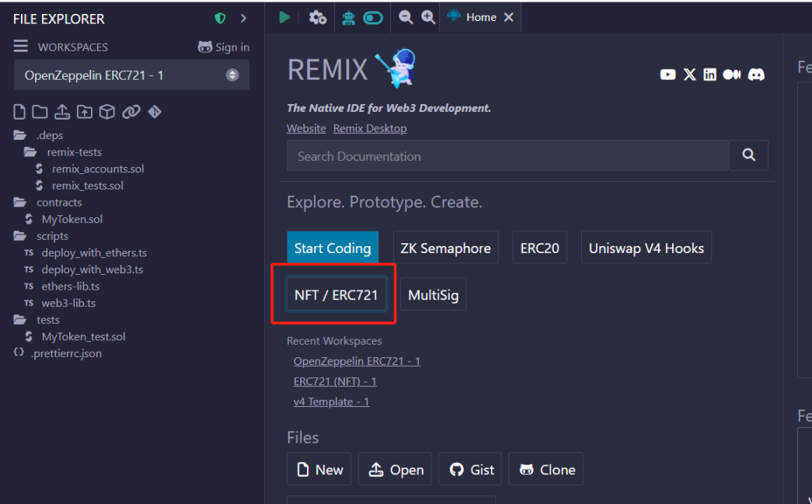The height and width of the screenshot is (504, 812).
Task: Click the green Run script play icon
Action: coord(284,17)
